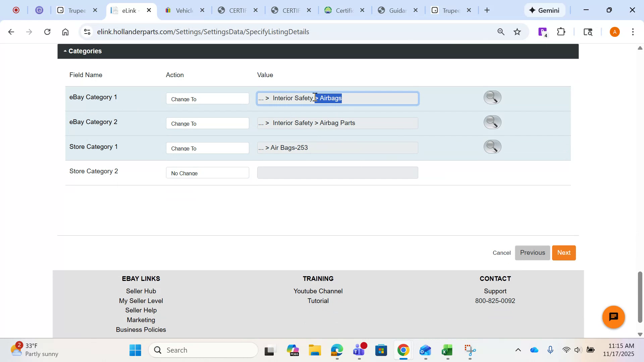
Task: Open the orange live chat bubble
Action: click(x=613, y=317)
